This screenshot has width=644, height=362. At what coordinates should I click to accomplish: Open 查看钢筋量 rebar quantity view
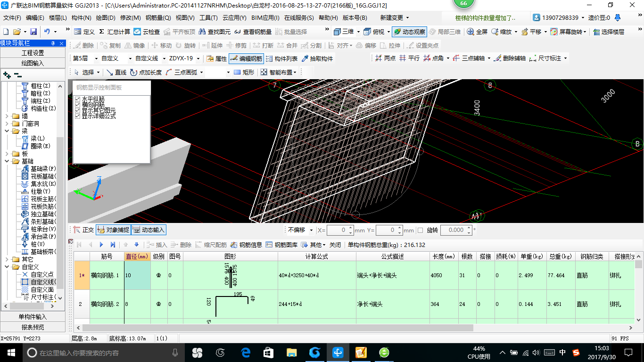coord(253,32)
